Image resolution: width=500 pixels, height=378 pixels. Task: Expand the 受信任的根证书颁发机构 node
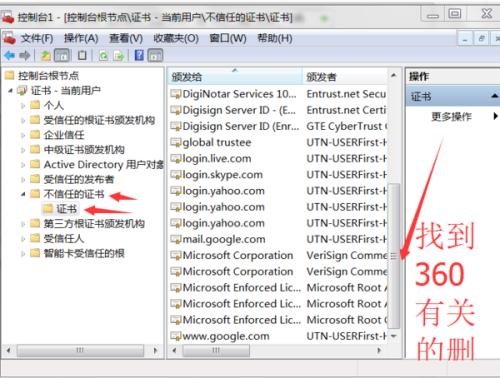(23, 120)
